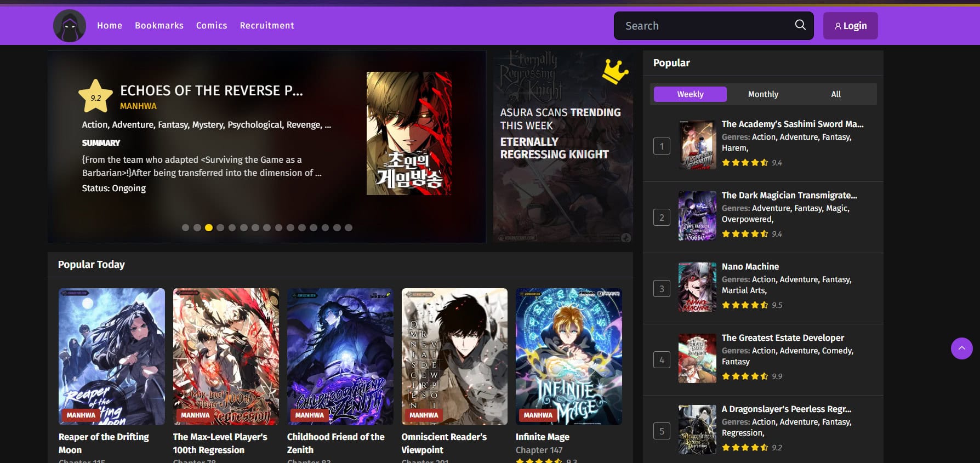Select the first carousel slide dot
980x463 pixels.
click(185, 228)
